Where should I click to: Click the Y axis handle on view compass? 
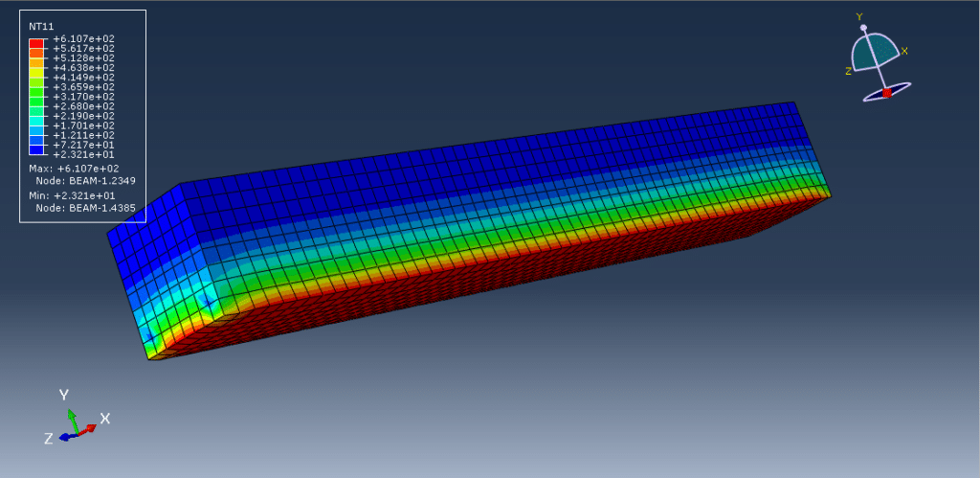click(x=863, y=29)
